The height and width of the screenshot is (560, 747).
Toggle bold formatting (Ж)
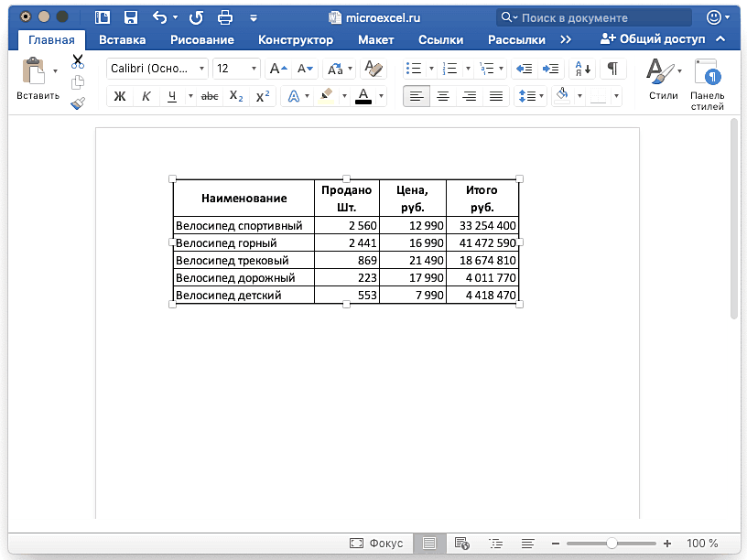120,96
